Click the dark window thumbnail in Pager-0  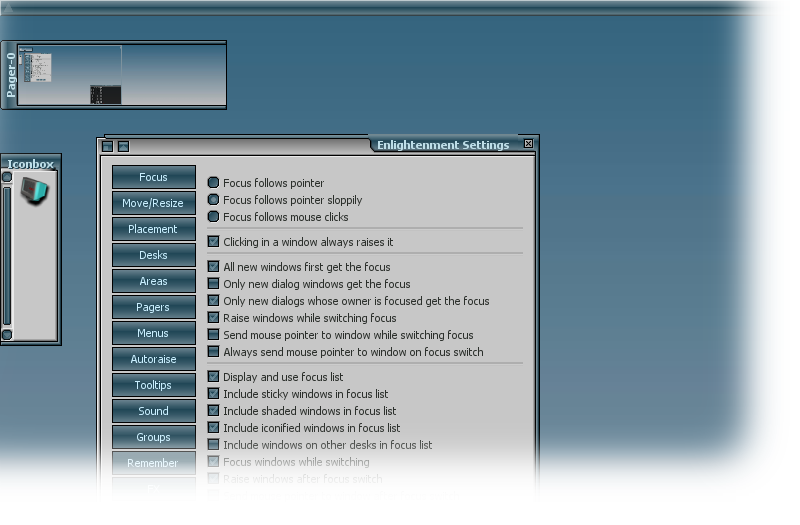[x=106, y=94]
